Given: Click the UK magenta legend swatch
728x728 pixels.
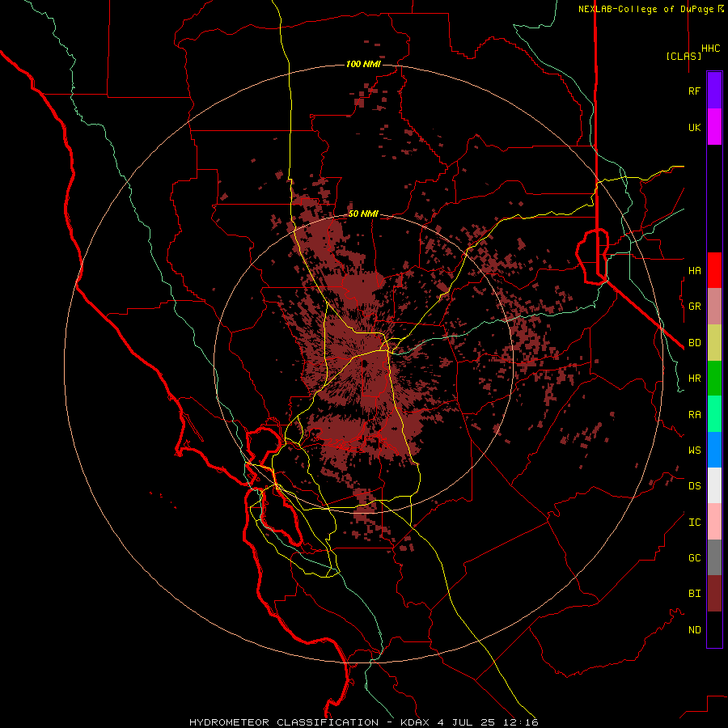Looking at the screenshot, I should 714,127.
